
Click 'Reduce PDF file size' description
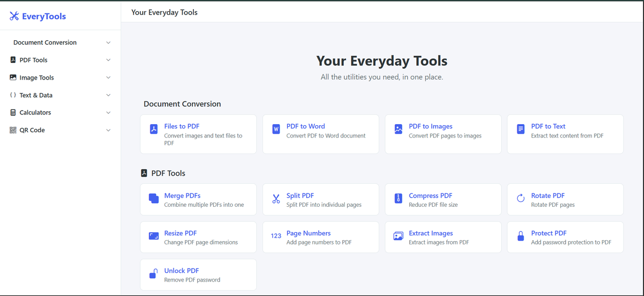pyautogui.click(x=433, y=205)
